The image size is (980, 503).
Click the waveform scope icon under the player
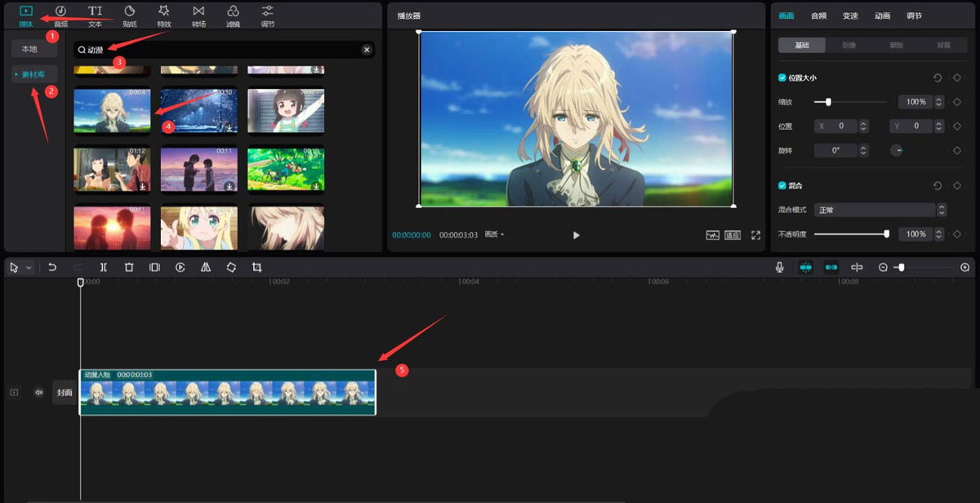point(713,235)
